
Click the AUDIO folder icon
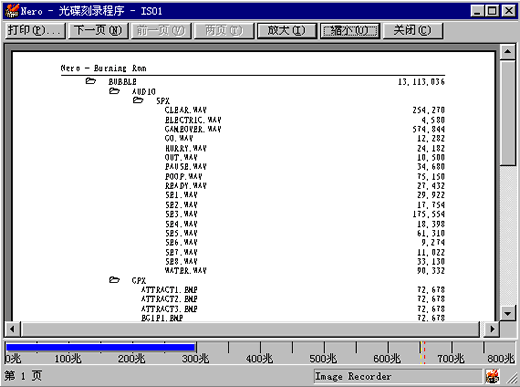point(114,91)
